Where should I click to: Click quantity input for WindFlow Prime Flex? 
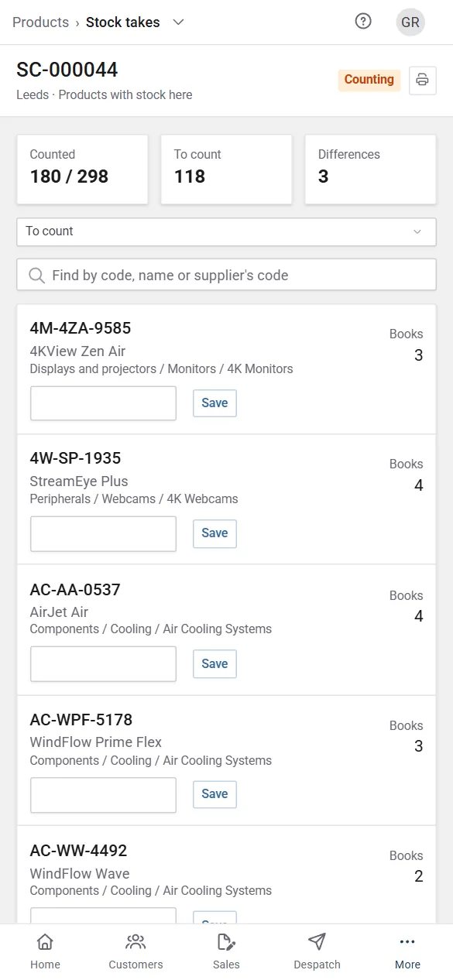click(x=103, y=794)
